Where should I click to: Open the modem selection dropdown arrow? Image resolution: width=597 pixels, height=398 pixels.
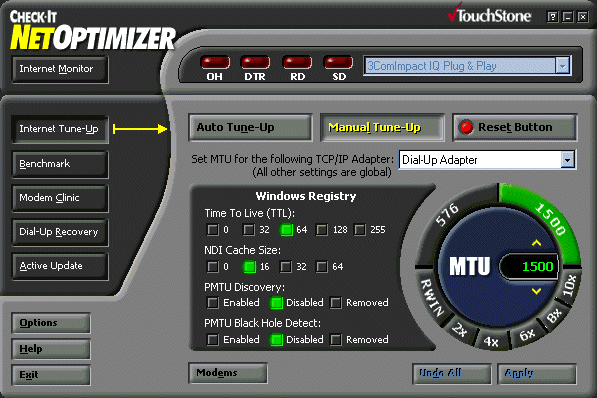point(563,66)
